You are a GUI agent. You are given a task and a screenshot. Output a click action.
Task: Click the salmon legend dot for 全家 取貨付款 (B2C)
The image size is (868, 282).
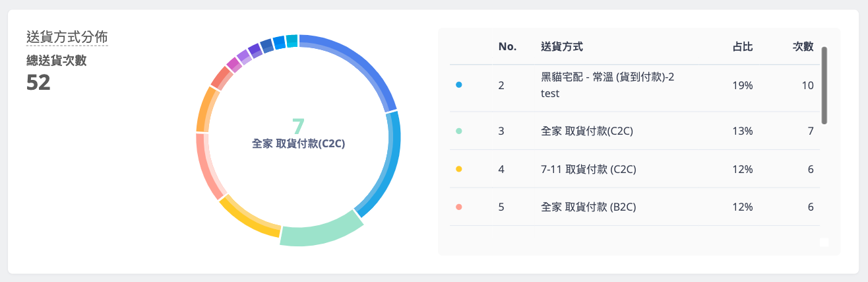pyautogui.click(x=458, y=207)
